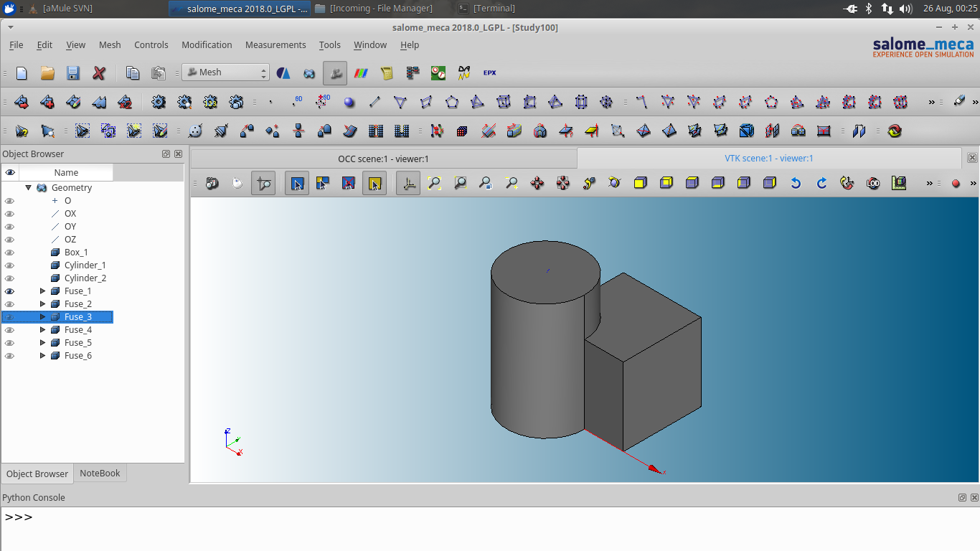Open the LOD tool in the VTK toolbar

tap(872, 183)
